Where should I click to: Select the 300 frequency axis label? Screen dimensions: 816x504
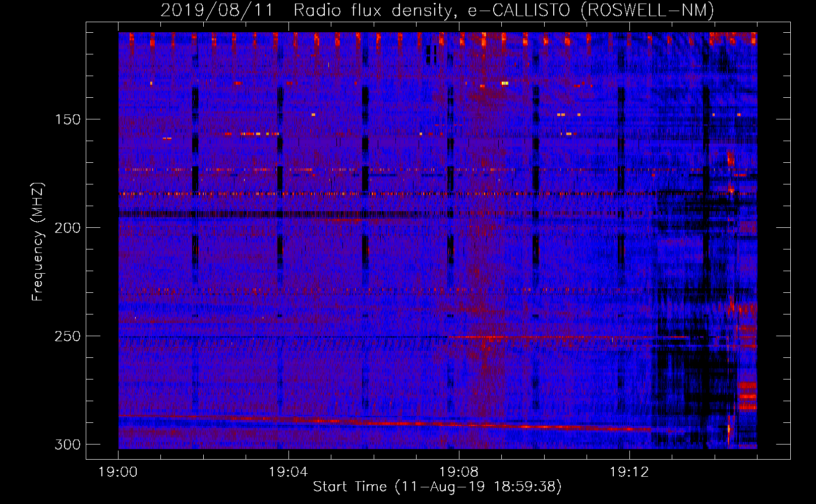(67, 445)
